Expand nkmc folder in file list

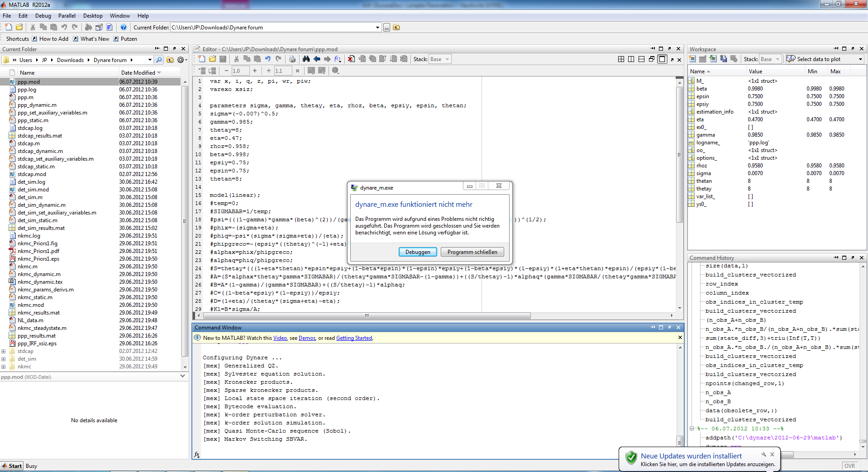tap(4, 367)
